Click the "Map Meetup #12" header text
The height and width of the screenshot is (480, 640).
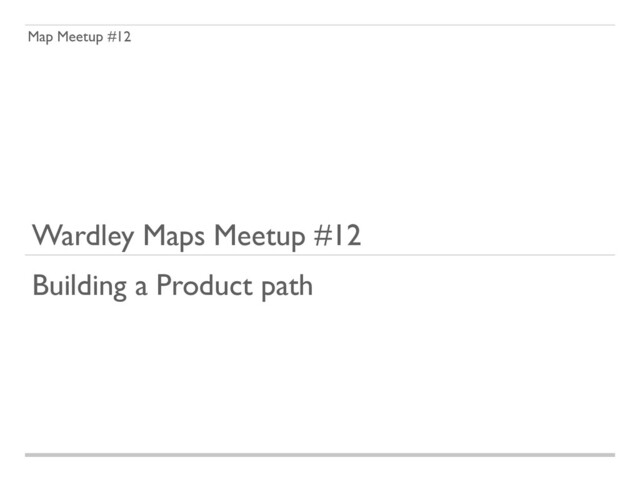click(x=79, y=38)
